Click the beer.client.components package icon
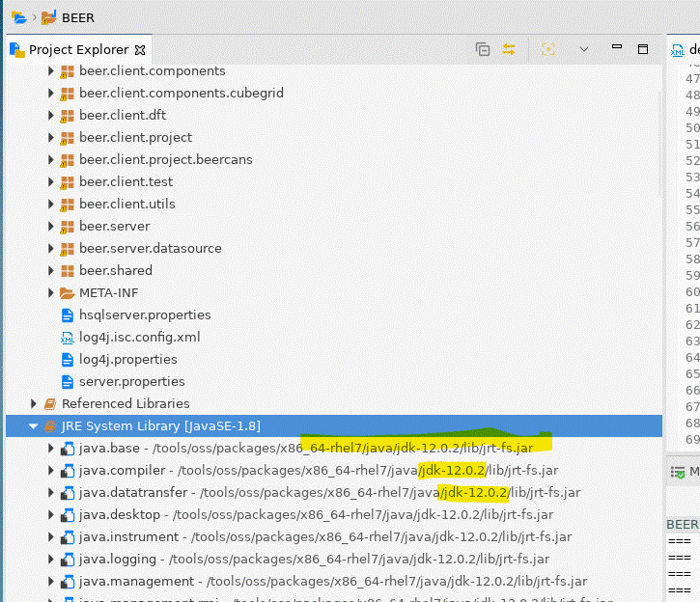This screenshot has height=602, width=700. [67, 71]
